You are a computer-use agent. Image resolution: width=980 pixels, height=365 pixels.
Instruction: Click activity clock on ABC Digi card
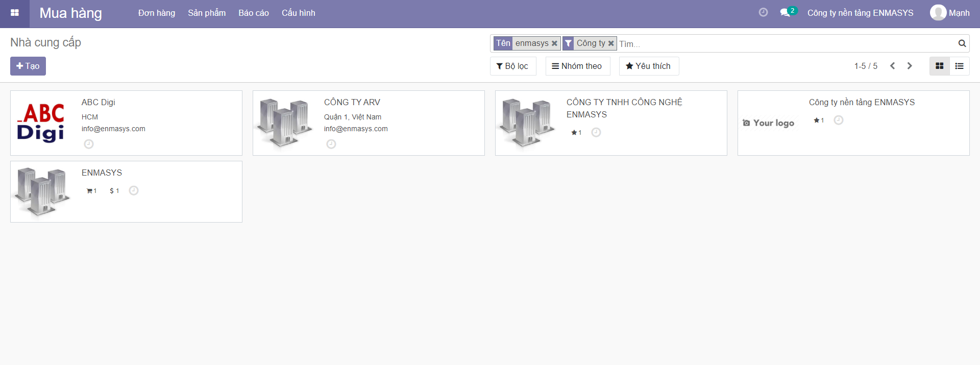click(89, 144)
